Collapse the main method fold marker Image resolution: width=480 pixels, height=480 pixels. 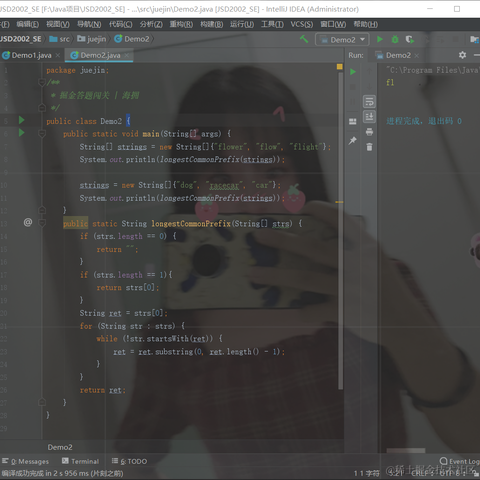pyautogui.click(x=42, y=134)
